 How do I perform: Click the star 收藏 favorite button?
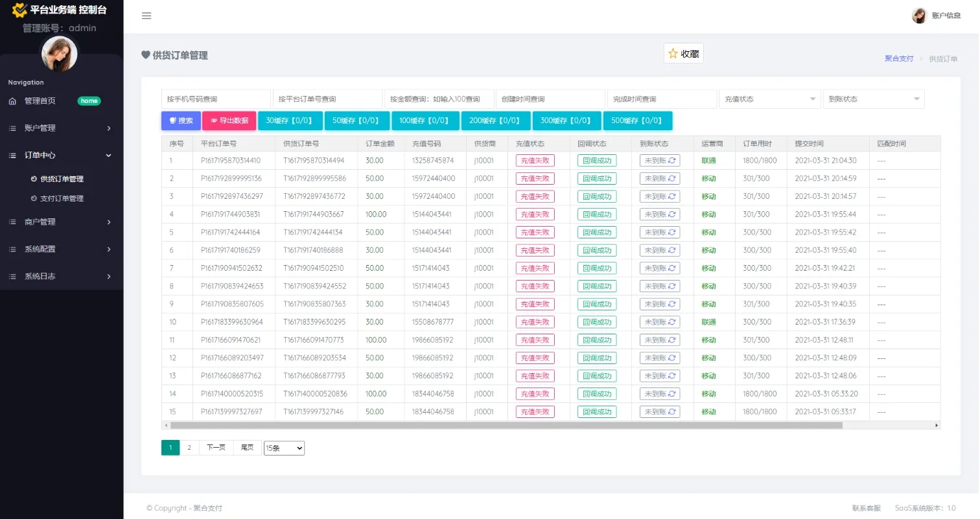683,54
